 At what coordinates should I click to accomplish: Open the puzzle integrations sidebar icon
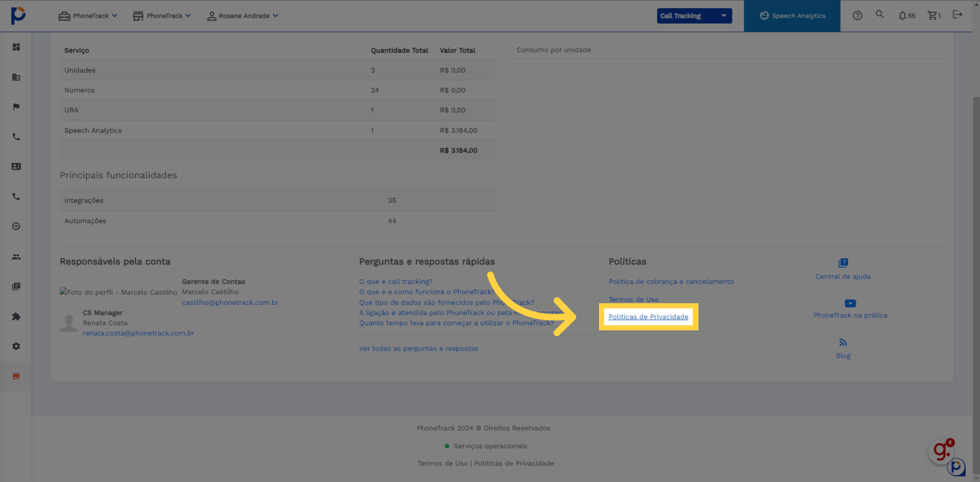coord(16,317)
